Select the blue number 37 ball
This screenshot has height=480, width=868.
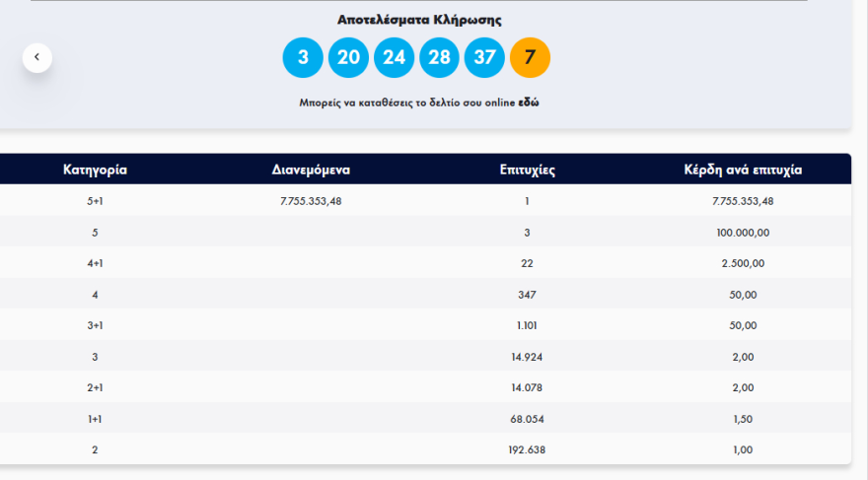(x=484, y=57)
